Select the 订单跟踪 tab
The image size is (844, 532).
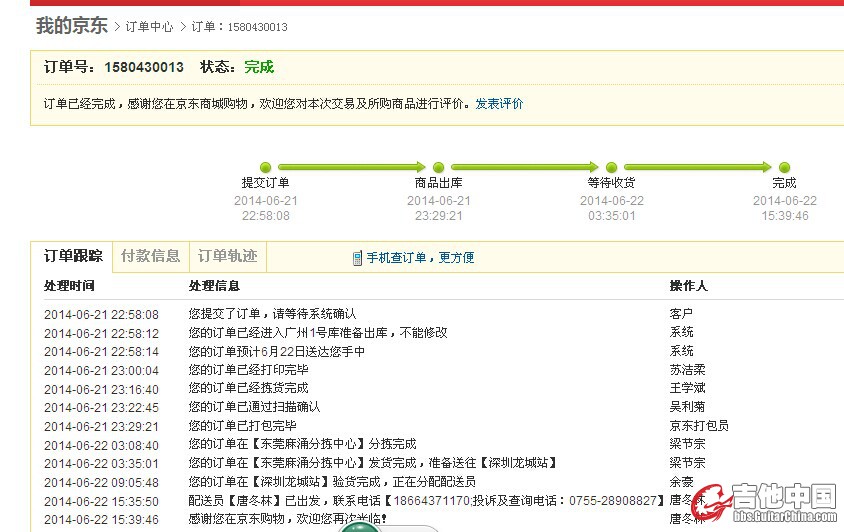(73, 256)
